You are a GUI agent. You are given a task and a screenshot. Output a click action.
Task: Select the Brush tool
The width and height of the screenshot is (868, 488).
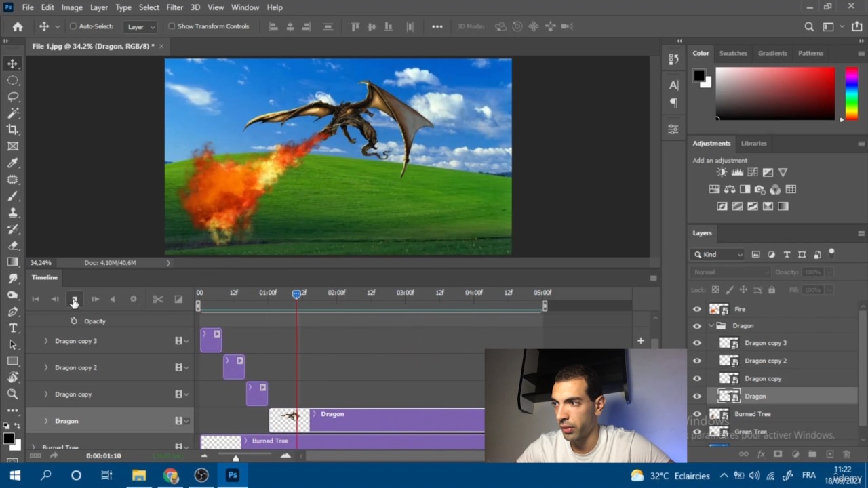(x=13, y=196)
